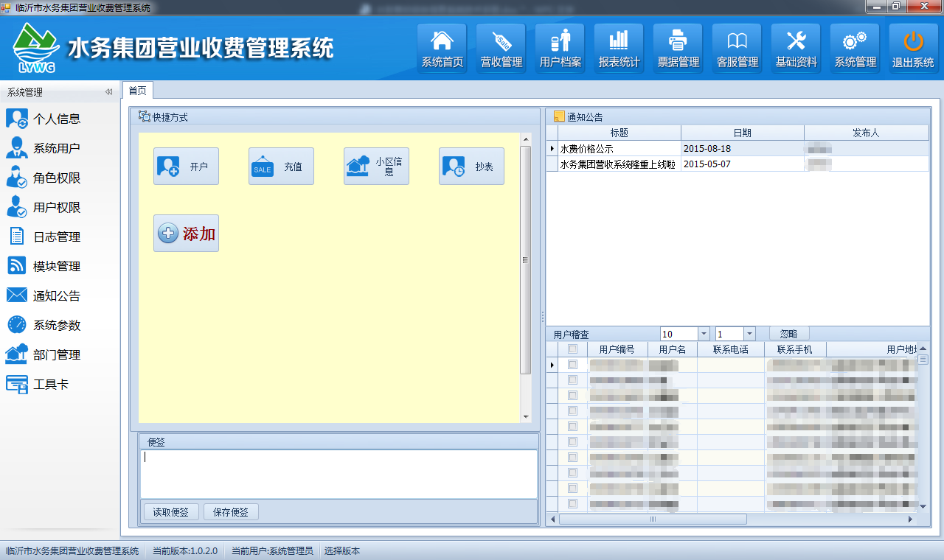944x560 pixels.
Task: Check the eighth row checkbox in 用户稽查
Action: pos(573,473)
